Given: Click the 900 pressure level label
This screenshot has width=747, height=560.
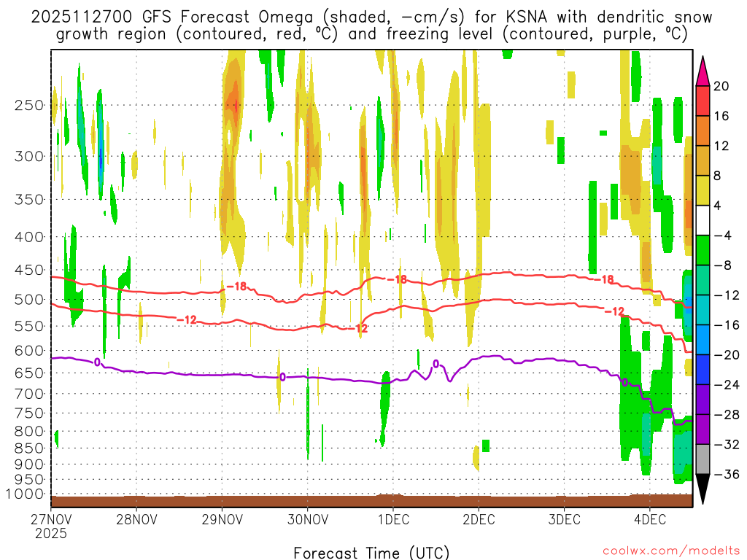Looking at the screenshot, I should 29,464.
